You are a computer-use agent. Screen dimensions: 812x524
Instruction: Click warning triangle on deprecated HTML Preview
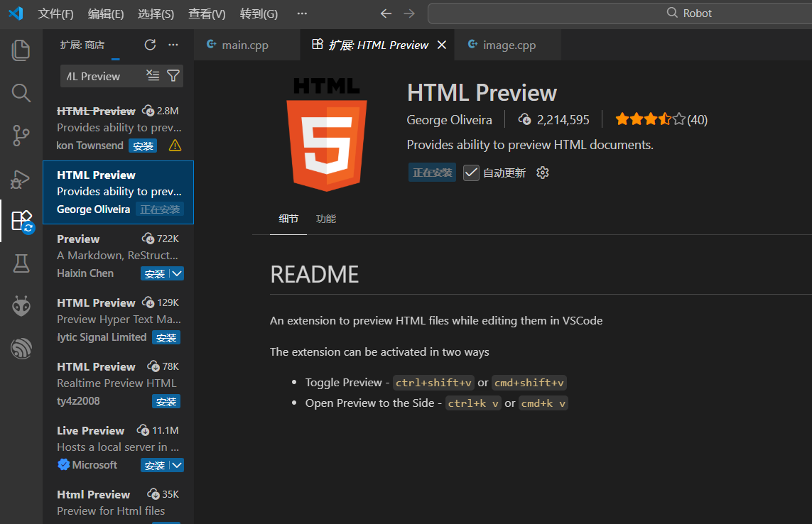175,146
